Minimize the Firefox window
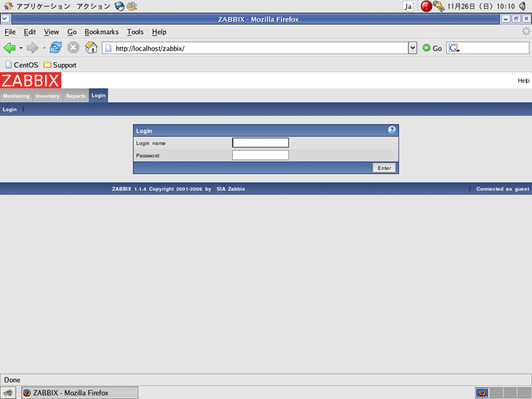 tap(505, 19)
